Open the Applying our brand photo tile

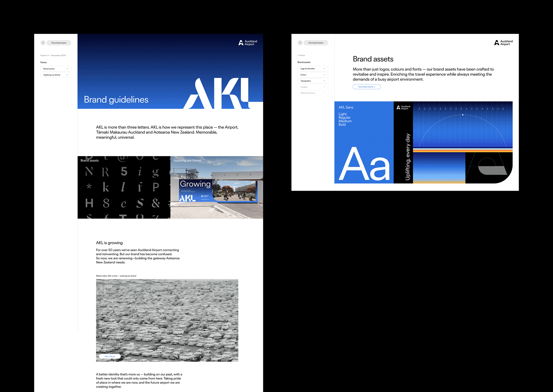tap(217, 187)
